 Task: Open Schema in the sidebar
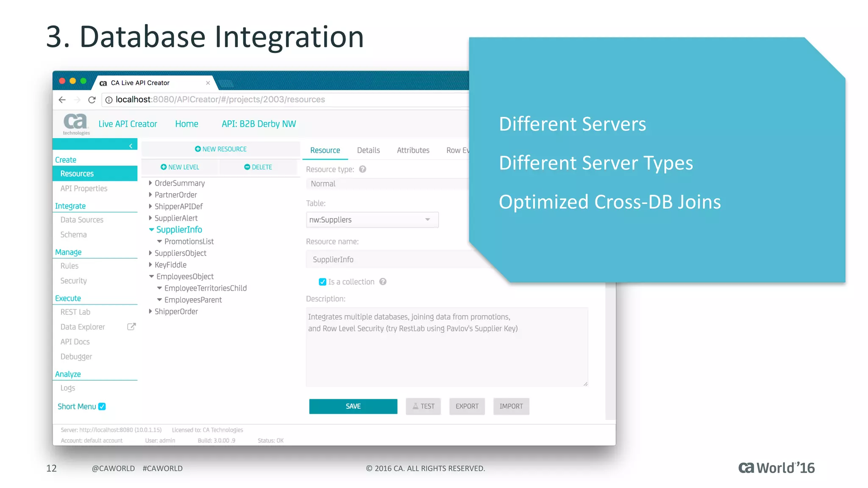[73, 235]
